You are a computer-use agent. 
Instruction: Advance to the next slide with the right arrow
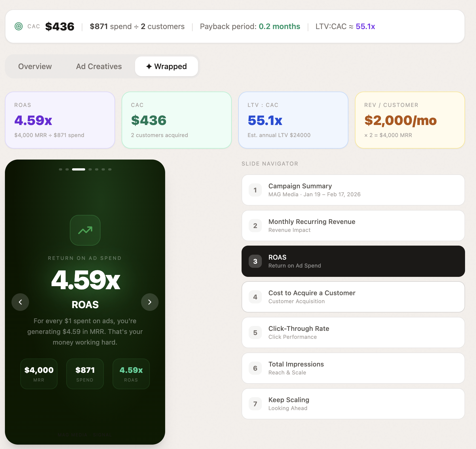150,302
